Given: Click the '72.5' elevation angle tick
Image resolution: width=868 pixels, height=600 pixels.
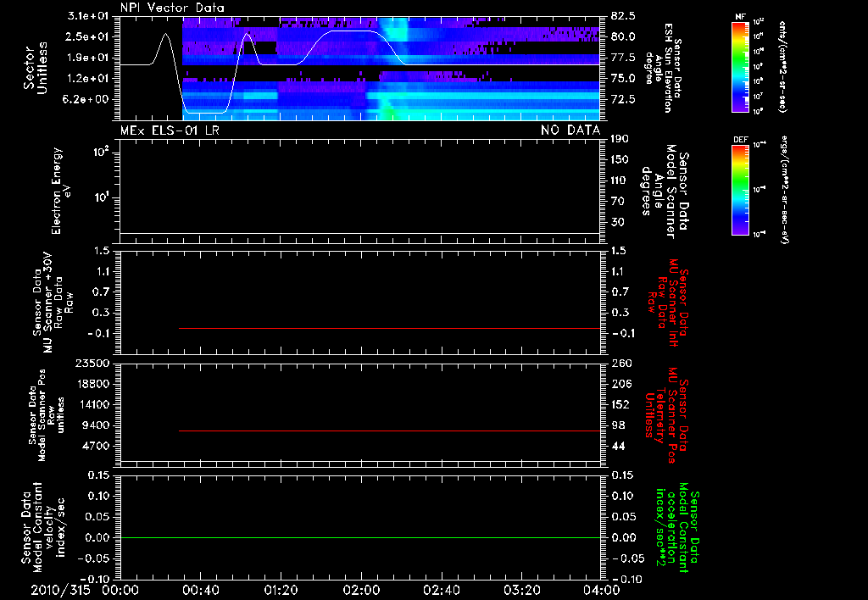Looking at the screenshot, I should coord(623,100).
